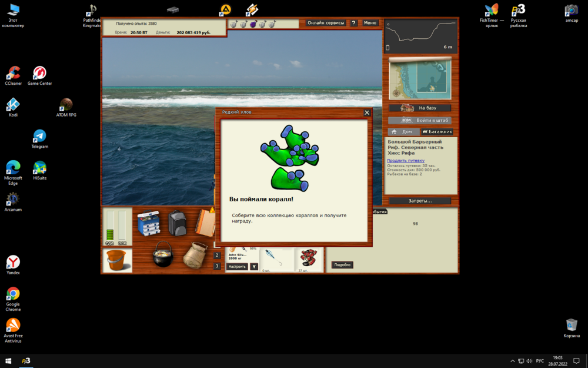Open the black cooking pot
The height and width of the screenshot is (368, 588).
click(x=162, y=254)
